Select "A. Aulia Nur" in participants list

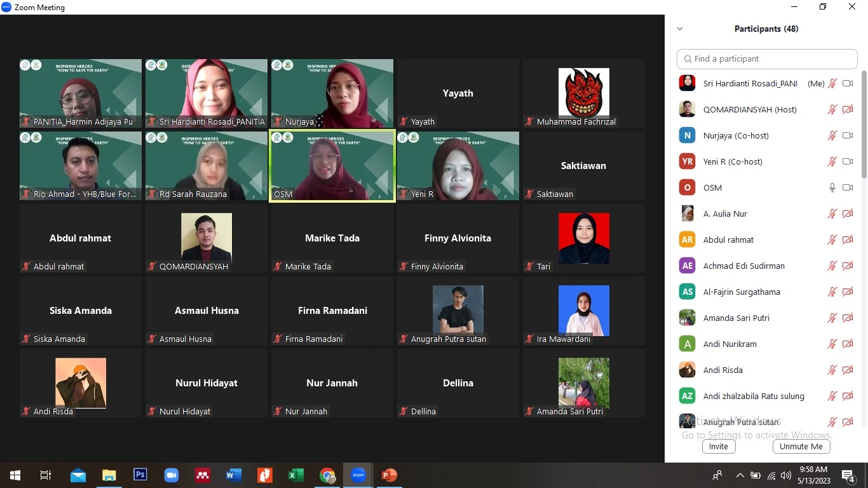767,213
